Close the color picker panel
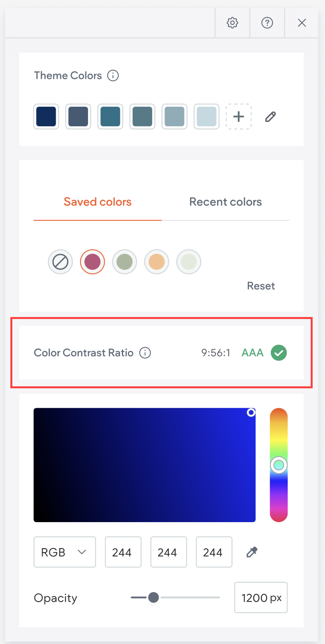325x644 pixels. pos(302,23)
